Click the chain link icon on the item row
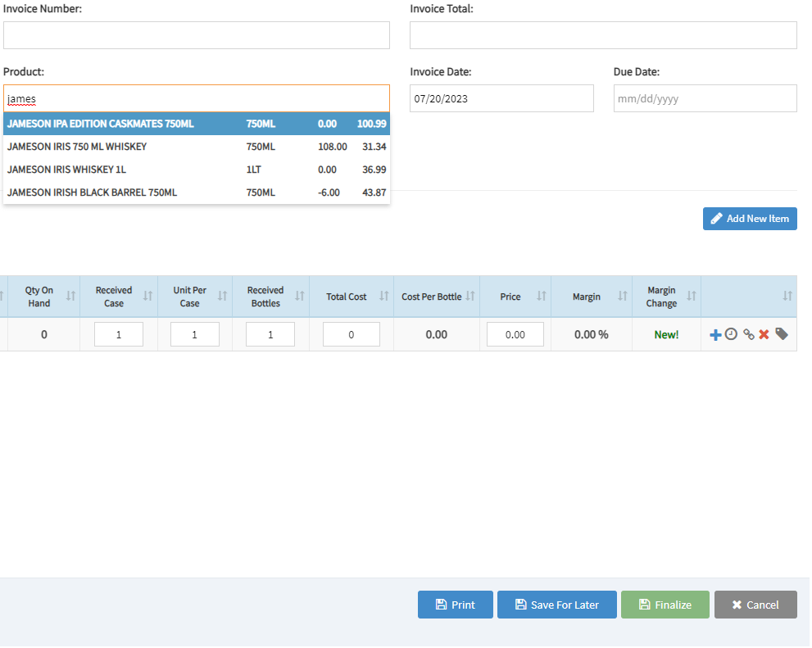 (749, 334)
